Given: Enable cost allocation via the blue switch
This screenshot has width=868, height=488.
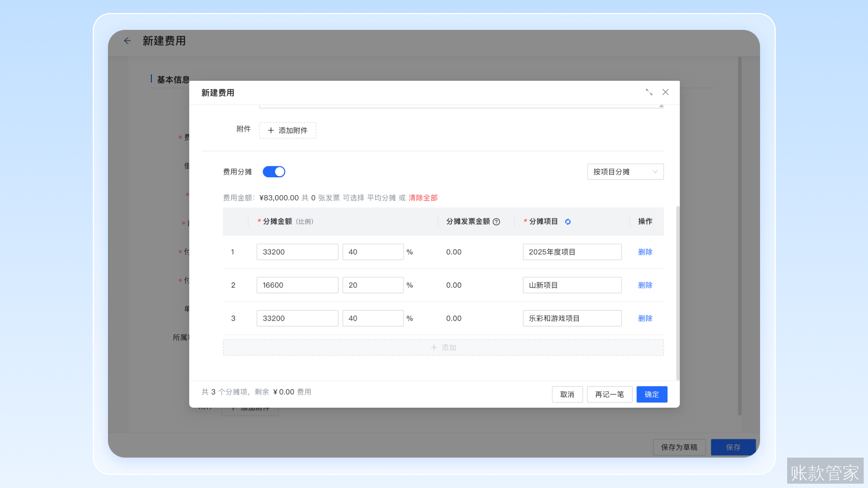Looking at the screenshot, I should point(274,171).
